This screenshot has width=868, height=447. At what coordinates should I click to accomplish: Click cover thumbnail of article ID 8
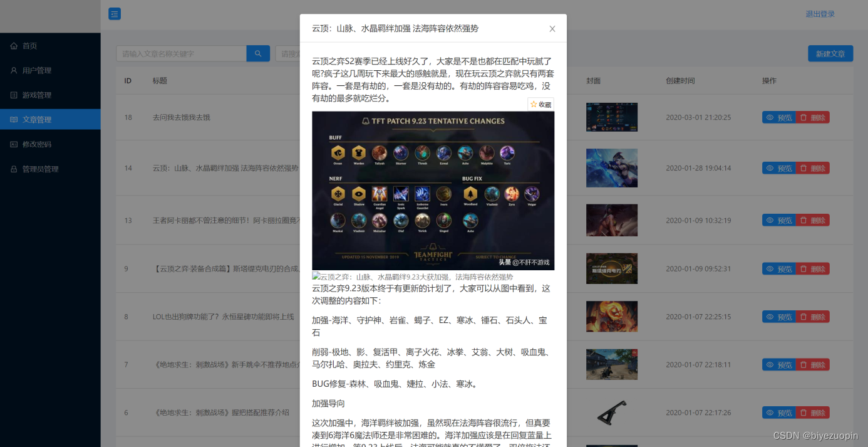[x=612, y=317]
